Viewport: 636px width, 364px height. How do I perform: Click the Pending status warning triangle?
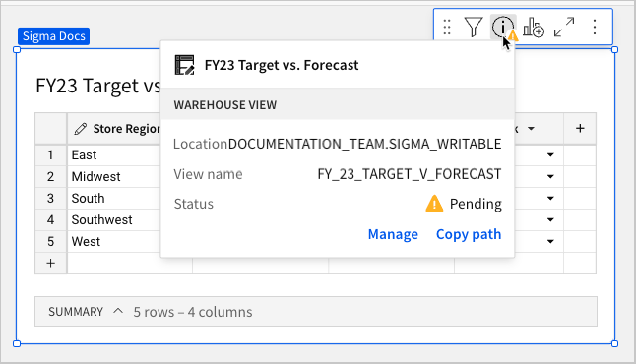(434, 204)
